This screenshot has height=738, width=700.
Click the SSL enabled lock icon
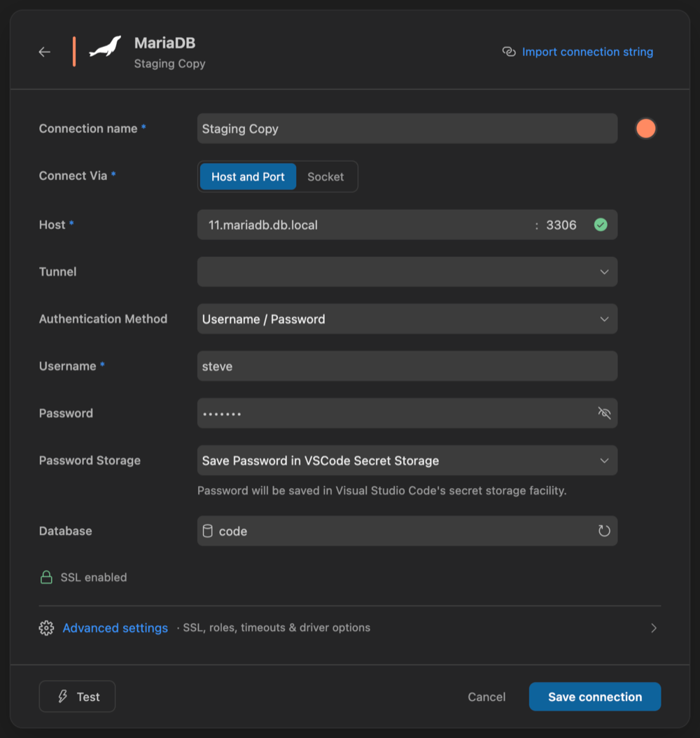[x=46, y=577]
